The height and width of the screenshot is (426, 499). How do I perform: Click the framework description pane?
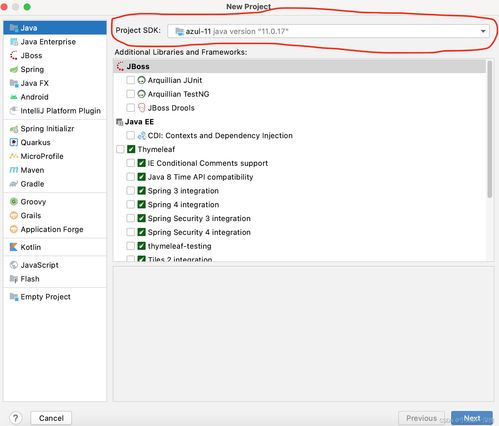(x=303, y=334)
